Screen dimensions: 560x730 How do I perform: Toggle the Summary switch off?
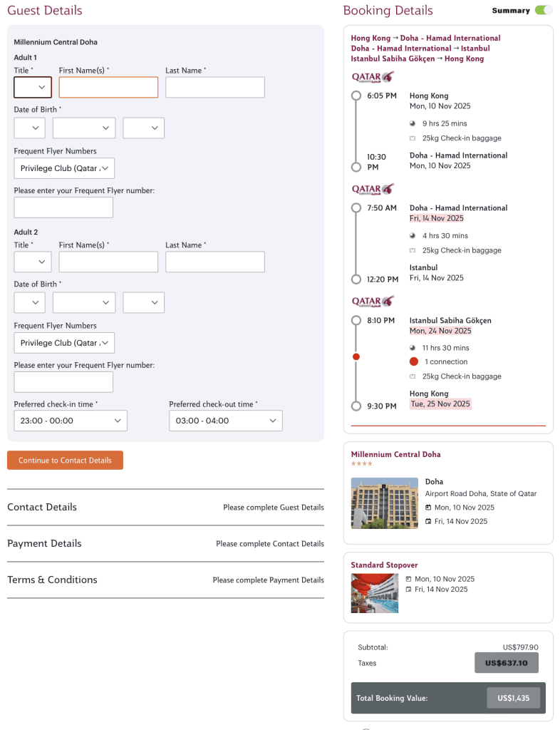click(543, 10)
